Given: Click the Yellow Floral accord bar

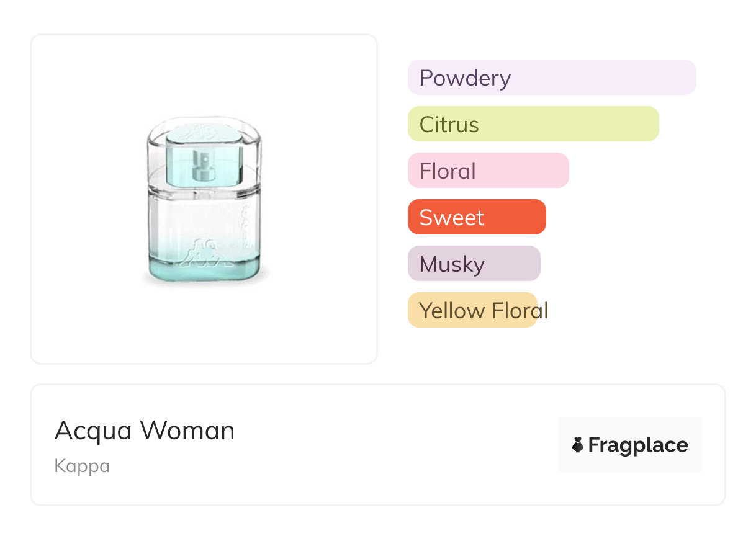Looking at the screenshot, I should [472, 310].
